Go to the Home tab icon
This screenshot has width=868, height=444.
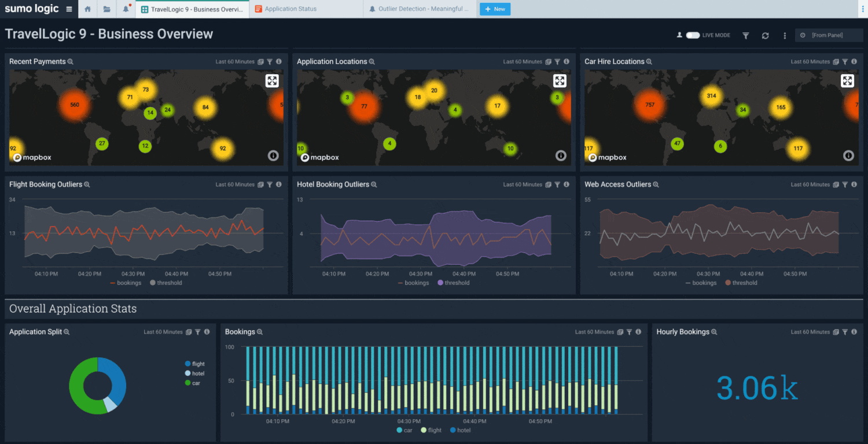(x=87, y=9)
